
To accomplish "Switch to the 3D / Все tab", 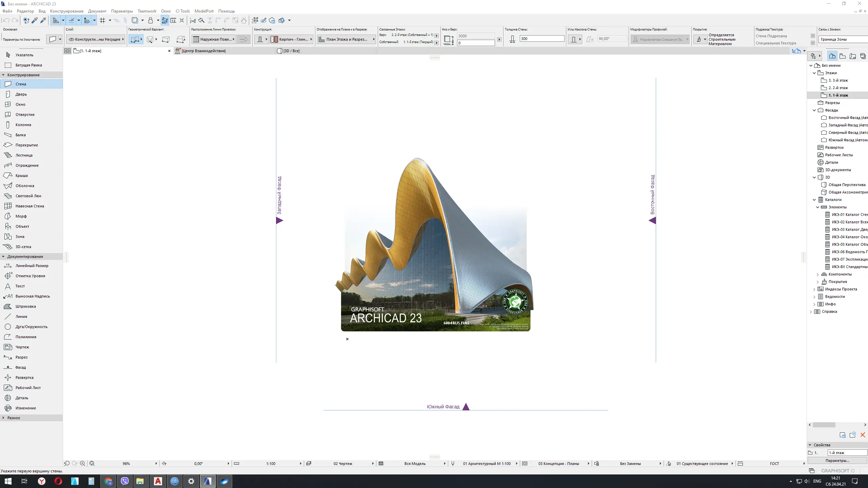I will [291, 51].
